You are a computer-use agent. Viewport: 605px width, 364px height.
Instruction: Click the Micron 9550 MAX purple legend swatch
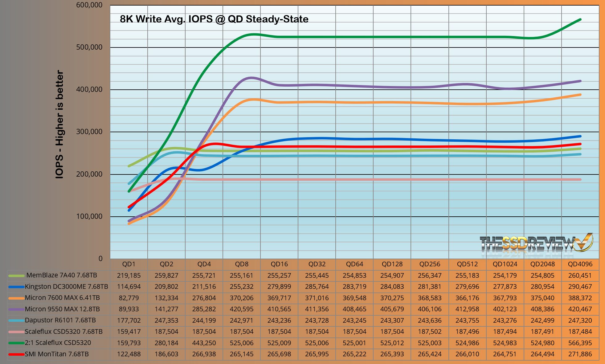click(16, 309)
